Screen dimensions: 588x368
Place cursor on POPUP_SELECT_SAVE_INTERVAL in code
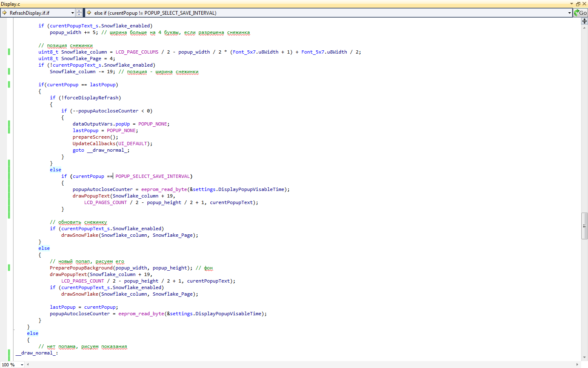152,176
